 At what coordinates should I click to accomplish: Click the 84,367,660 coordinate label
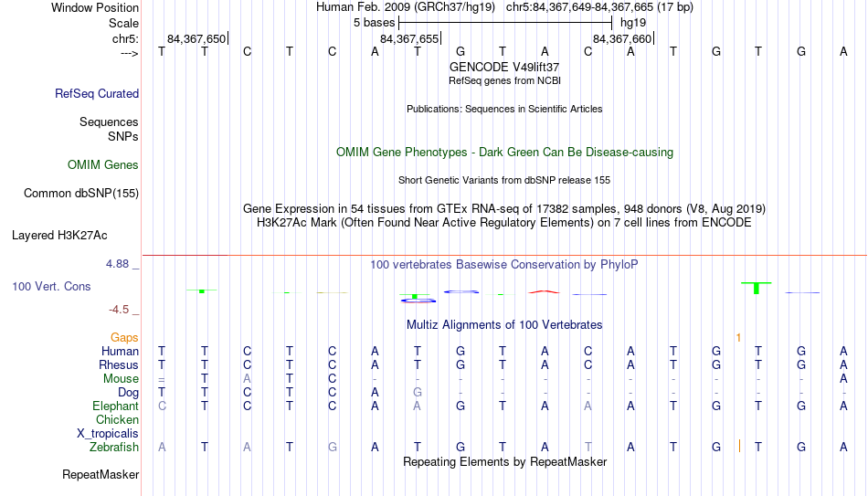pos(622,38)
